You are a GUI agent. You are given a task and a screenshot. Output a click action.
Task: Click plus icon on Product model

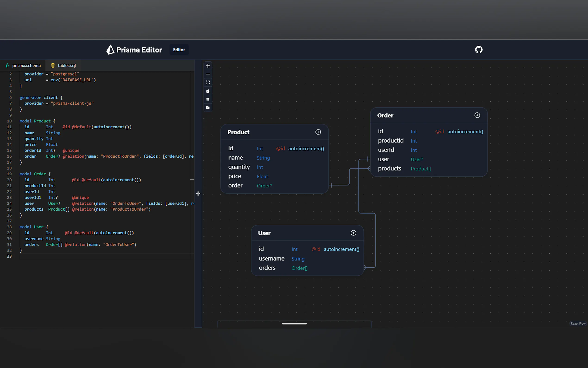click(x=318, y=132)
